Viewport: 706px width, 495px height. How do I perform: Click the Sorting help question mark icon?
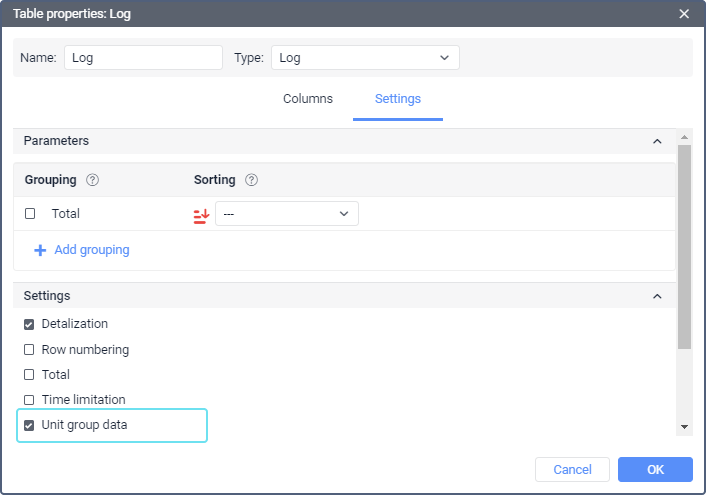click(251, 180)
